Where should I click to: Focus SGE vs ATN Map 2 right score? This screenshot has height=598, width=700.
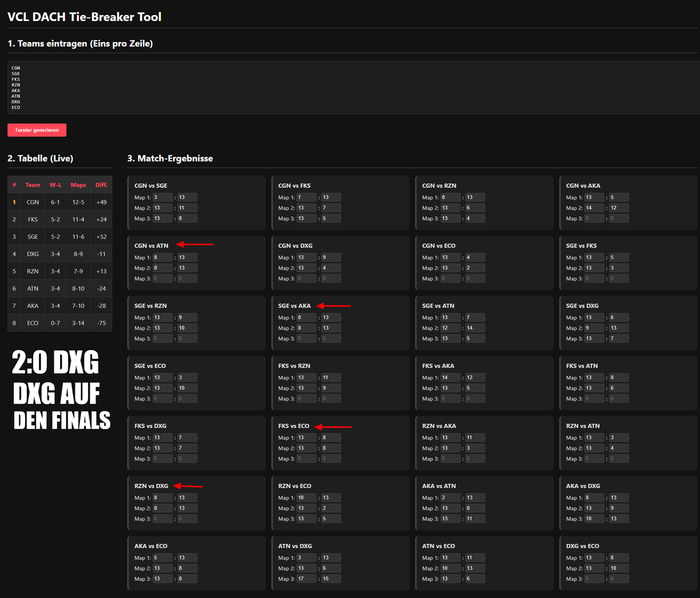tap(475, 328)
